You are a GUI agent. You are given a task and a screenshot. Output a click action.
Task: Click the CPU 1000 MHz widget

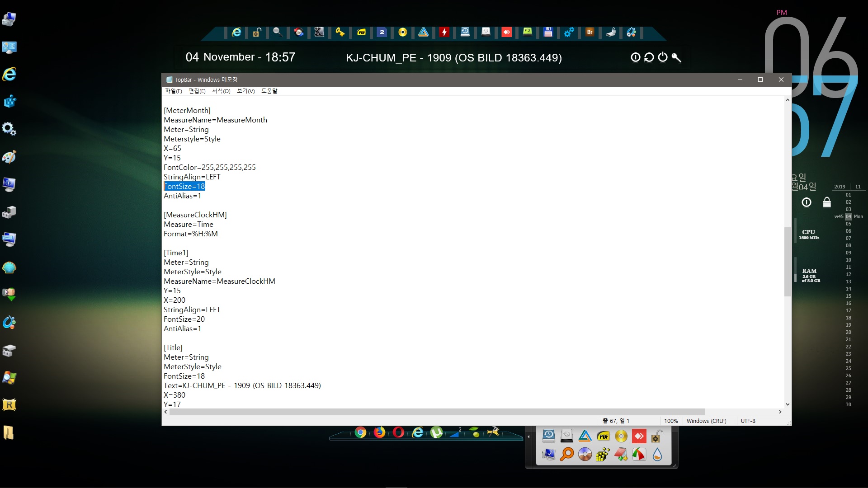tap(809, 234)
